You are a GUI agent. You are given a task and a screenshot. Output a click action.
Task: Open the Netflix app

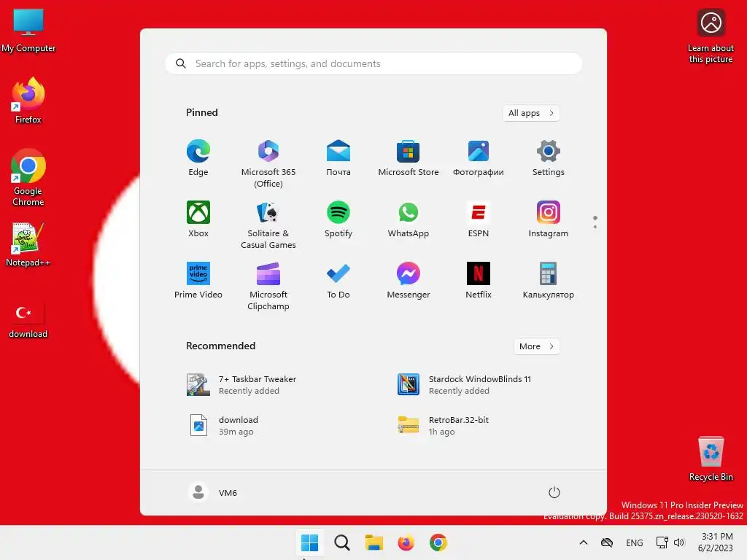point(479,280)
